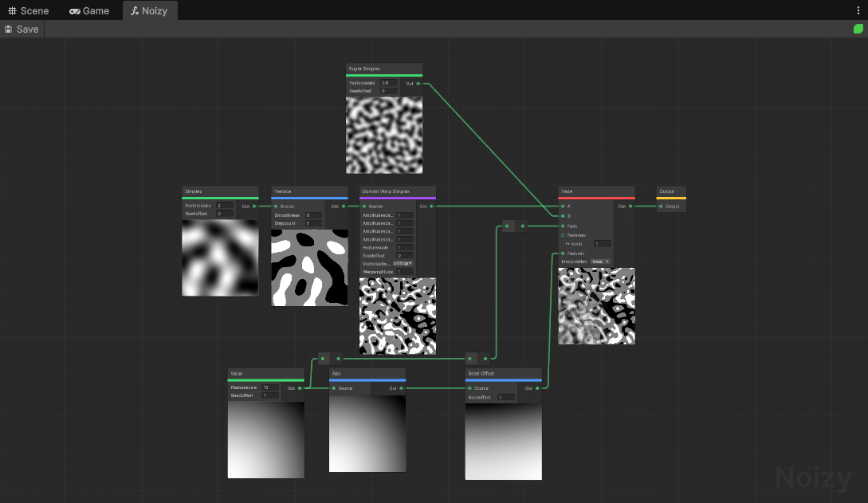
Task: Edit Featurescale field in the Value node
Action: (270, 387)
